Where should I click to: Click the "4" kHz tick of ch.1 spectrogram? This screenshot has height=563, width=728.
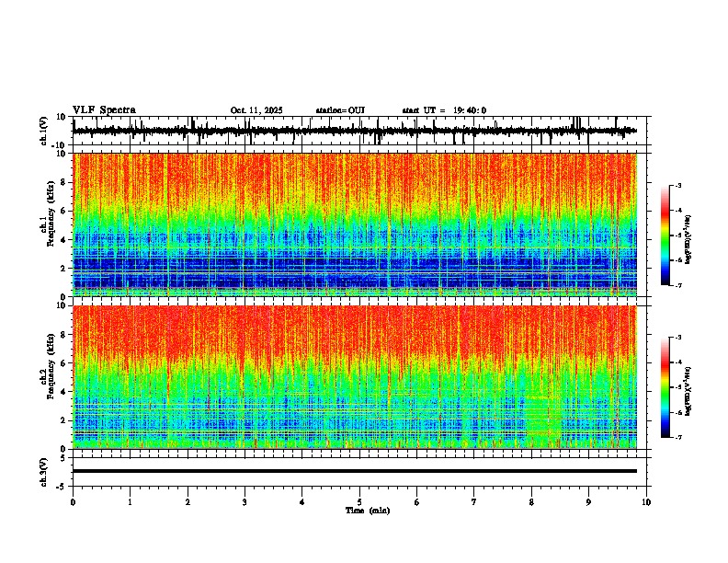pos(64,240)
